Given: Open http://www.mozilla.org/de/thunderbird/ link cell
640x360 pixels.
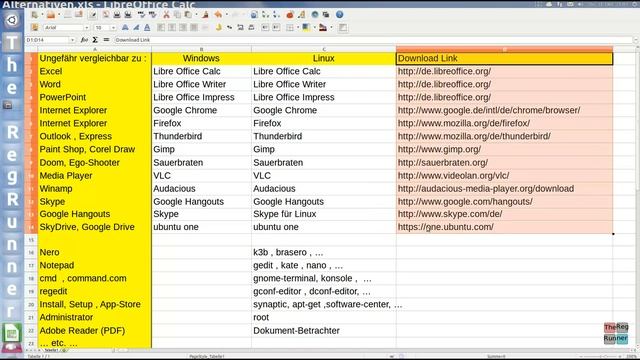Looking at the screenshot, I should pyautogui.click(x=504, y=136).
